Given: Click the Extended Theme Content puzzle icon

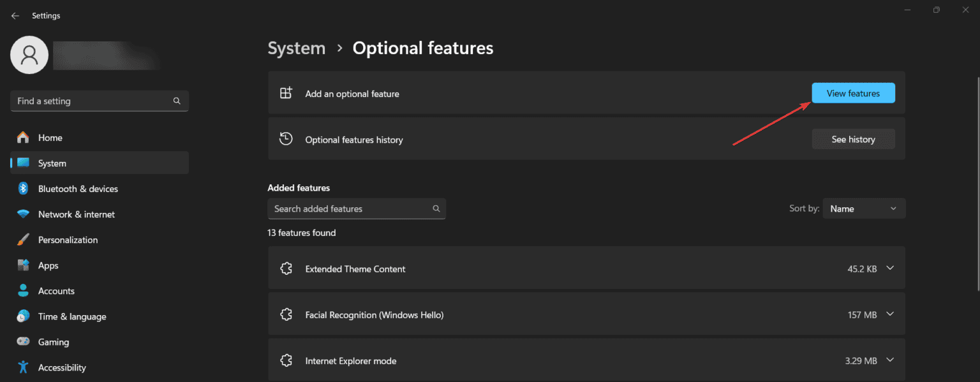Looking at the screenshot, I should point(286,268).
